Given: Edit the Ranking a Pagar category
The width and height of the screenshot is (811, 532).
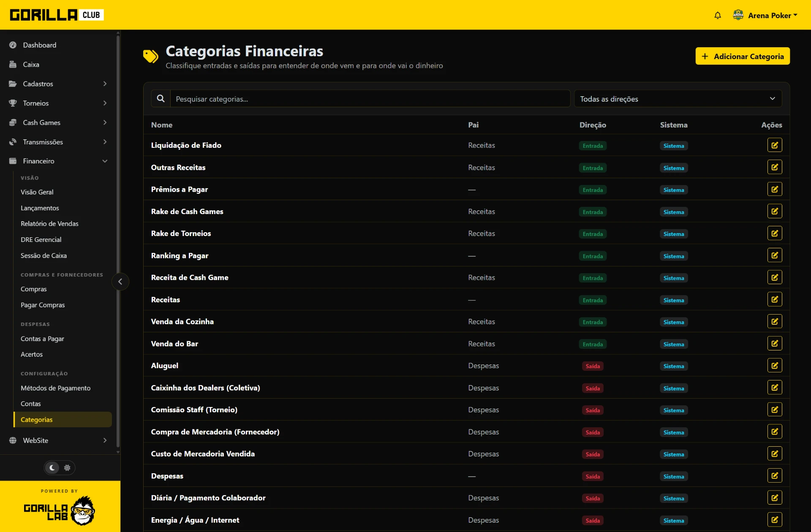Looking at the screenshot, I should [x=775, y=255].
